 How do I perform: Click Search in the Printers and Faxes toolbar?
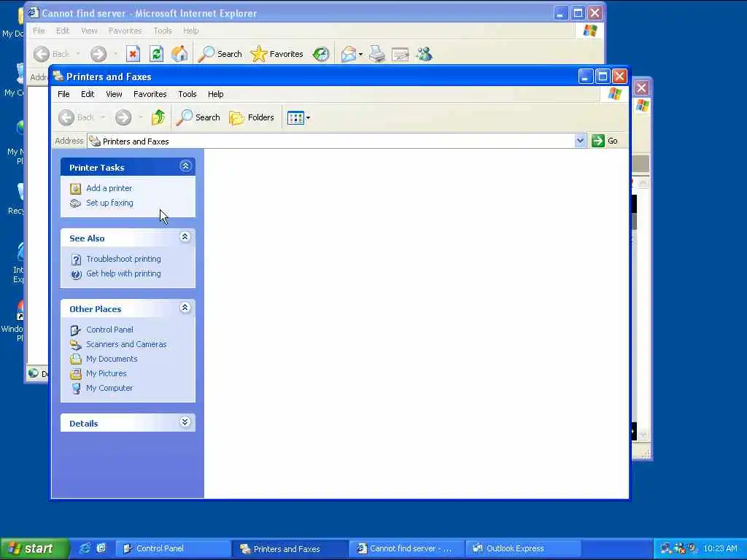click(x=198, y=117)
